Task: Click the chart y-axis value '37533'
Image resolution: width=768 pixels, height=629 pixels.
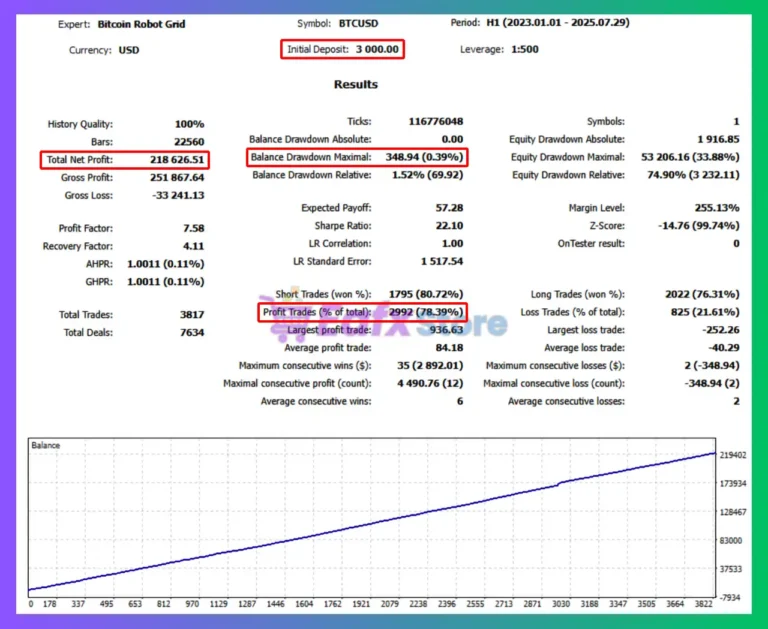Action: (x=733, y=569)
